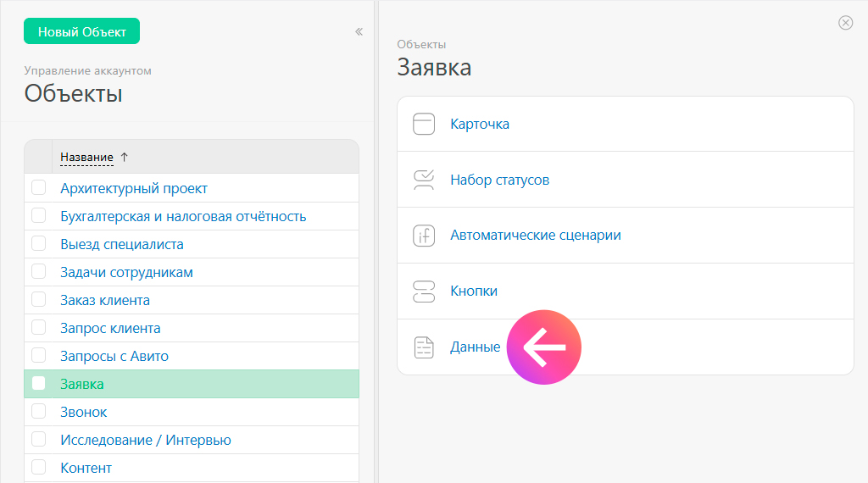Open Бухгалтерская и налоговая отчётность link
This screenshot has width=868, height=483.
tap(183, 216)
